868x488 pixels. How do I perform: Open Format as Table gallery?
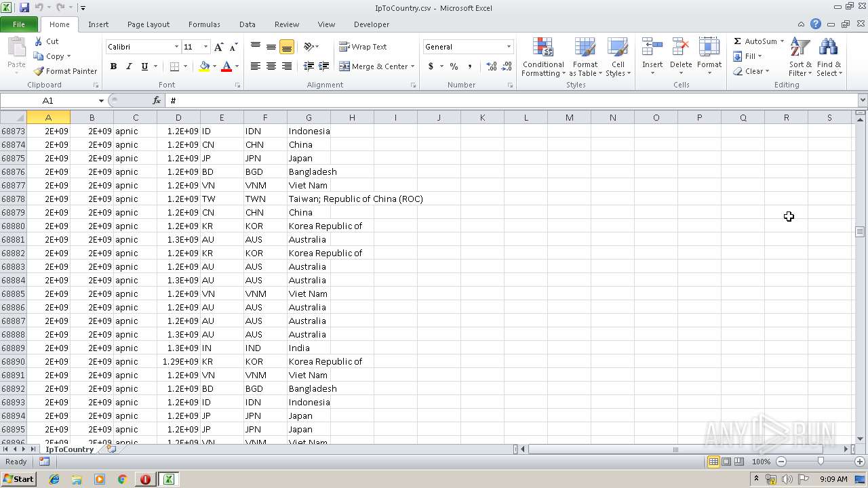[x=585, y=58]
